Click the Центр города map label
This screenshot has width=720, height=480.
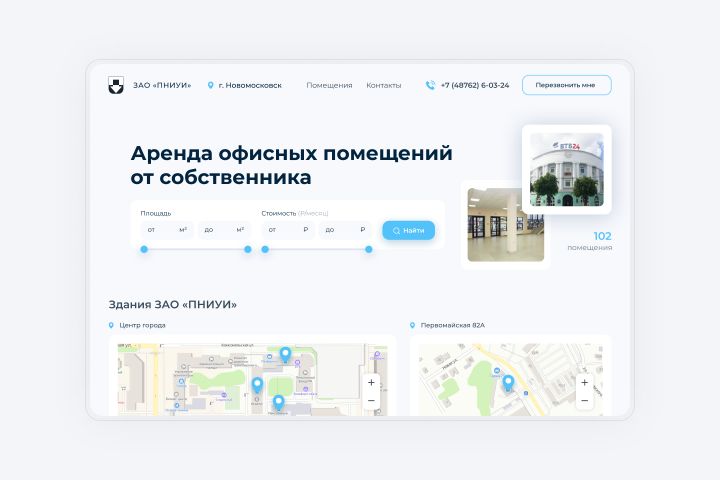pos(142,325)
